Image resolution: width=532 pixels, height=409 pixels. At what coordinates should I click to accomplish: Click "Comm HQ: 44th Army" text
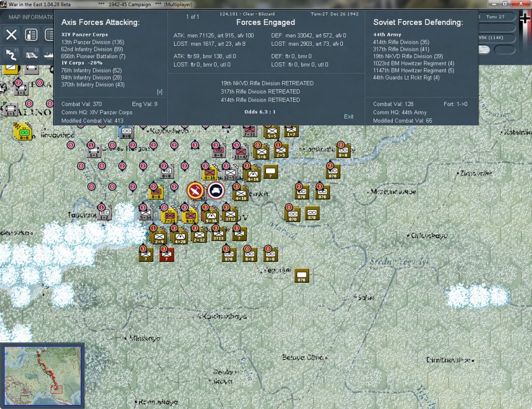click(x=400, y=112)
